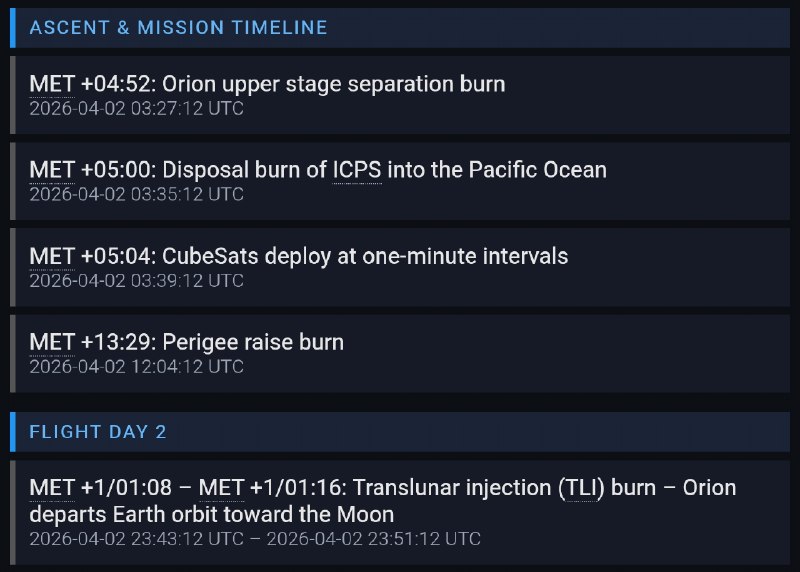
Task: Click MET abbreviation in the +05:04 entry
Action: pyautogui.click(x=52, y=256)
